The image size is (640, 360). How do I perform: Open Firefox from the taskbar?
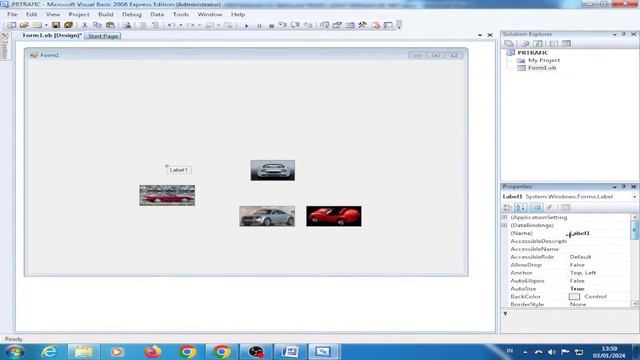(x=153, y=351)
